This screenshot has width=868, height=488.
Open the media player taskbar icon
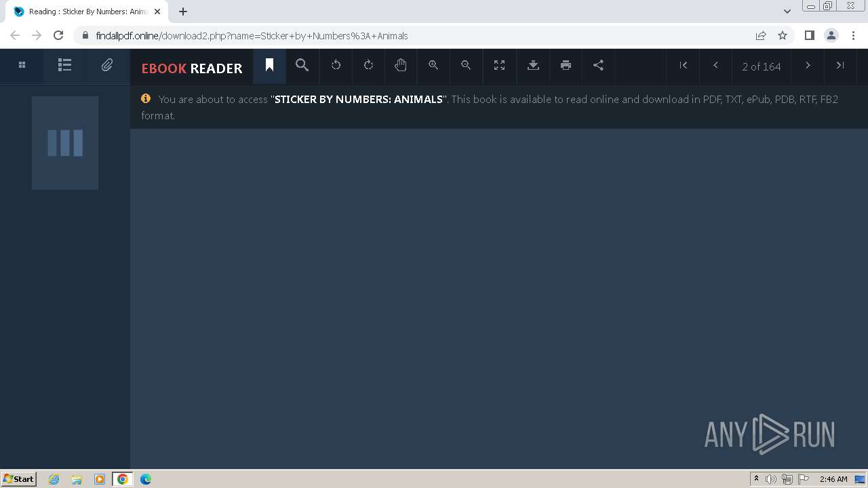click(100, 479)
